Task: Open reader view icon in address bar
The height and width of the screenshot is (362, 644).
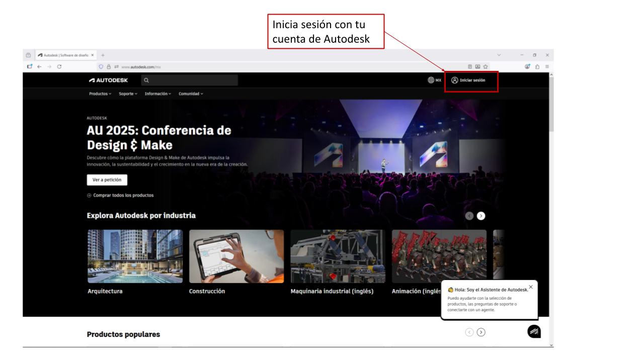Action: pyautogui.click(x=470, y=66)
